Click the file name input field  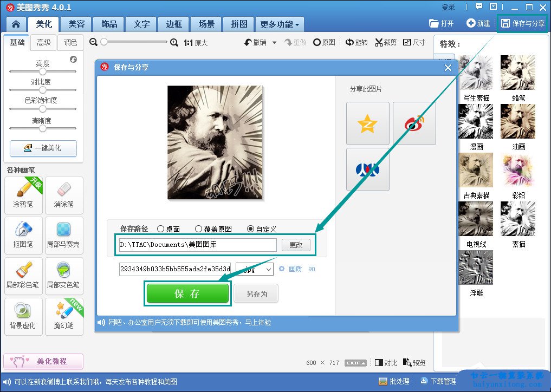click(175, 269)
